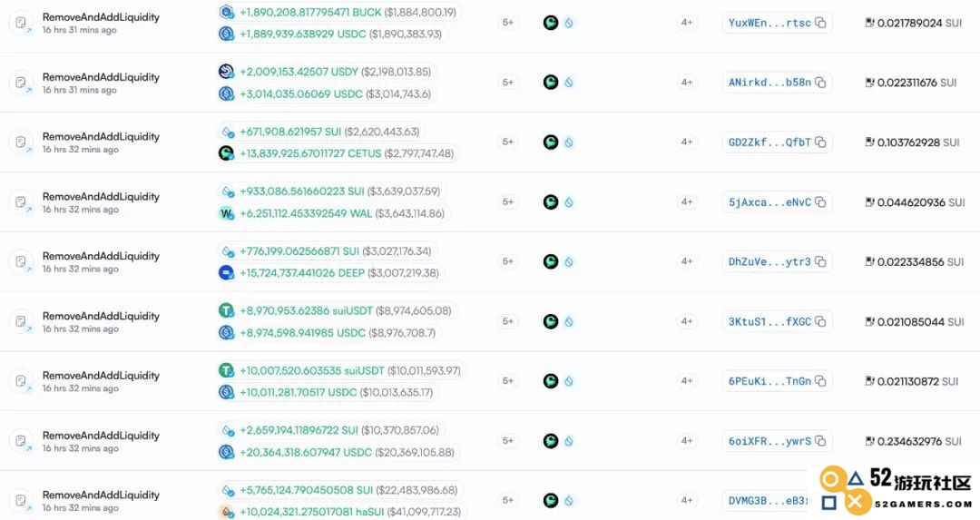The height and width of the screenshot is (520, 980).
Task: Open transaction GD2Zkf...QfbT
Action: (770, 142)
